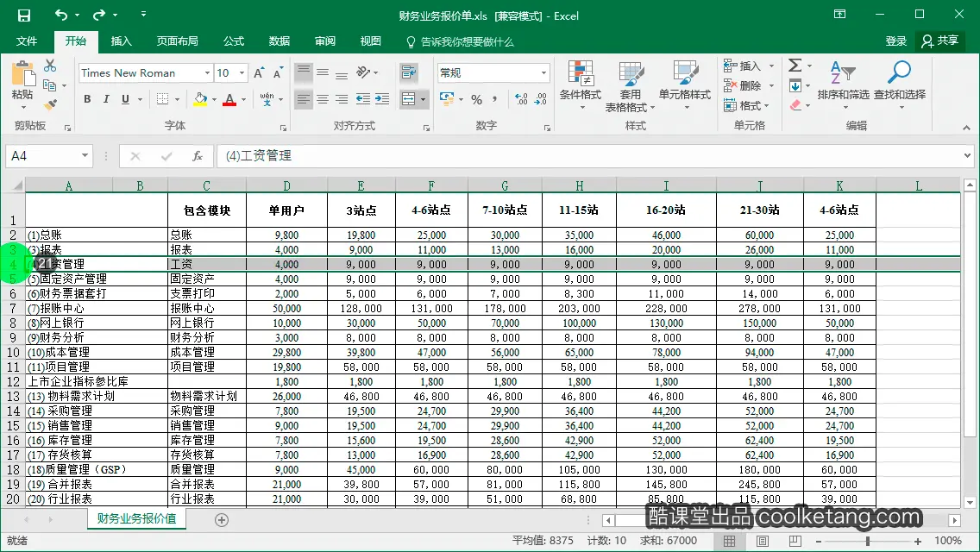The width and height of the screenshot is (980, 552).
Task: Click 登录 to sign in
Action: [x=895, y=41]
